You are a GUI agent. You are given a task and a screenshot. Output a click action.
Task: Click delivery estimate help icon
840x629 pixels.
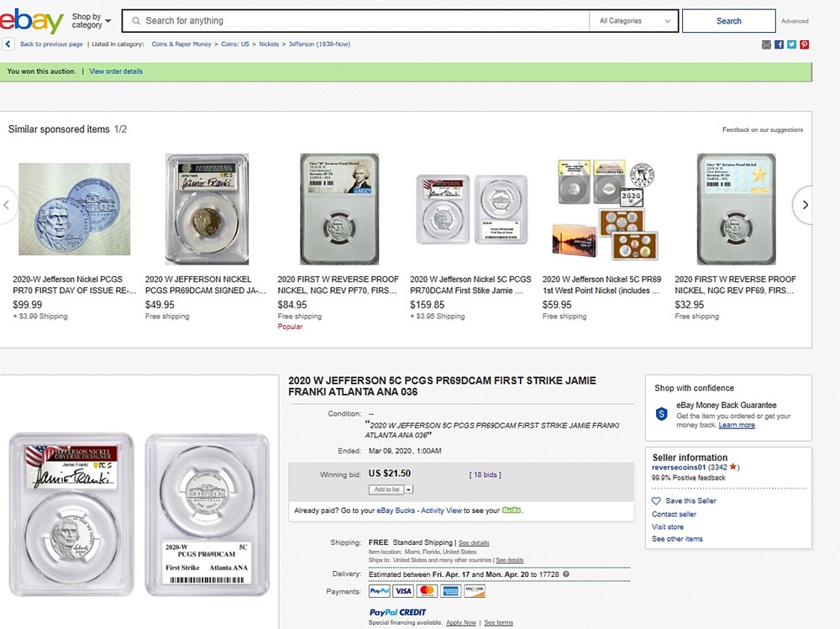tap(566, 574)
